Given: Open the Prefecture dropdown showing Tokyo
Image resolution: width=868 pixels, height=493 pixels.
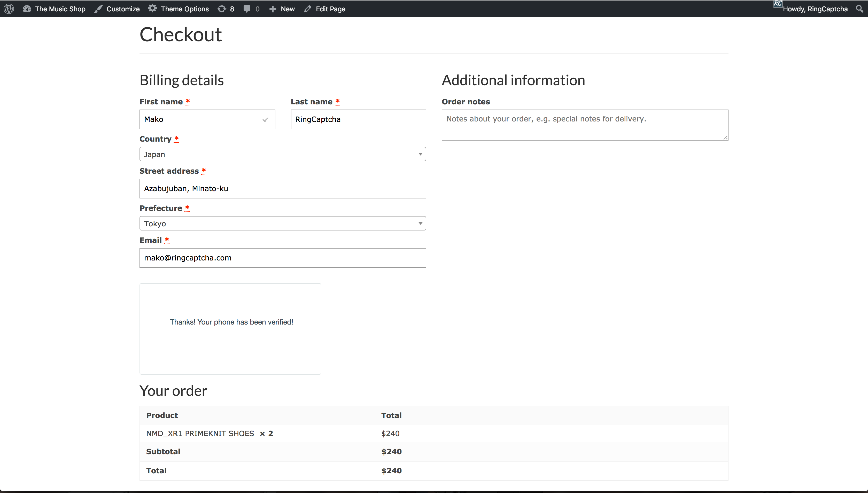Looking at the screenshot, I should pos(282,224).
